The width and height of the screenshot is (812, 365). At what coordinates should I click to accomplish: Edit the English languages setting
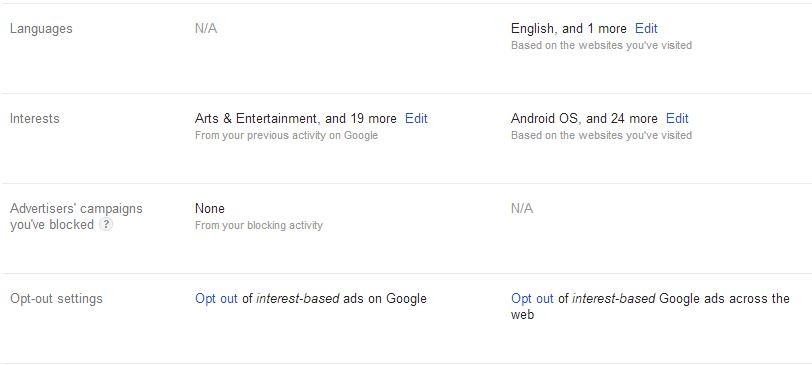point(646,28)
